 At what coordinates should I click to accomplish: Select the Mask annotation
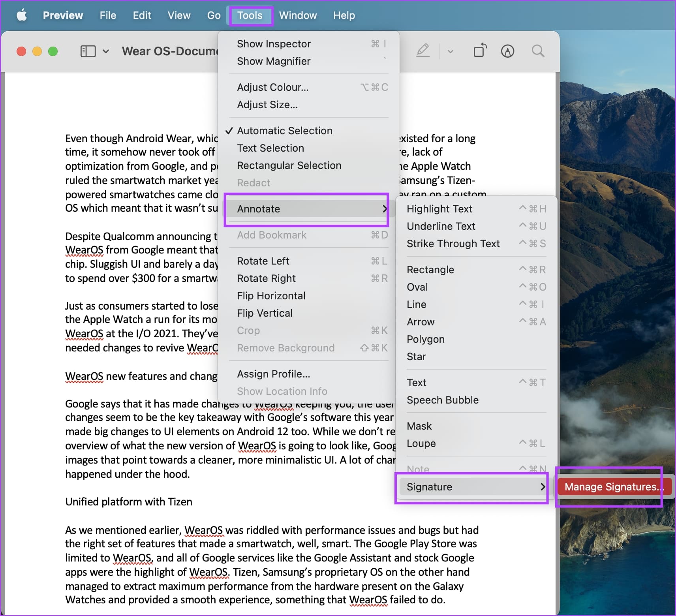point(476,426)
